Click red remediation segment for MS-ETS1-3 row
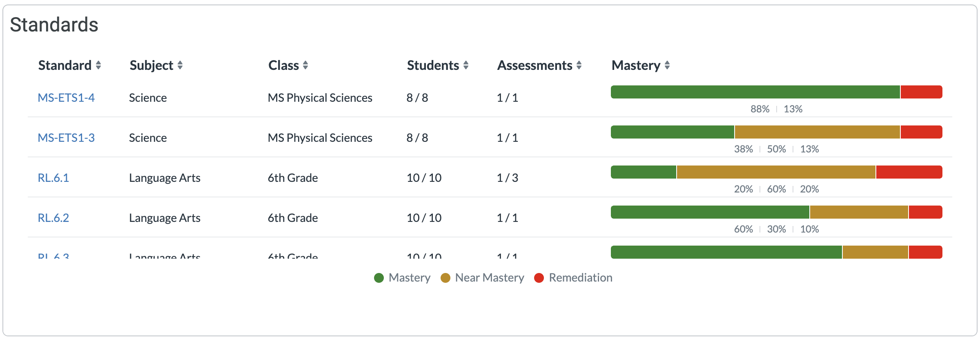The width and height of the screenshot is (980, 340). pyautogui.click(x=921, y=132)
